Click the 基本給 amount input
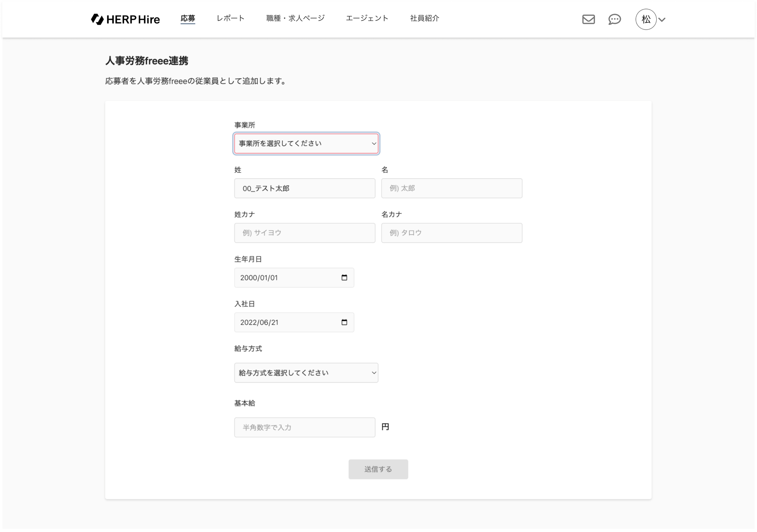This screenshot has width=757, height=532. [304, 428]
